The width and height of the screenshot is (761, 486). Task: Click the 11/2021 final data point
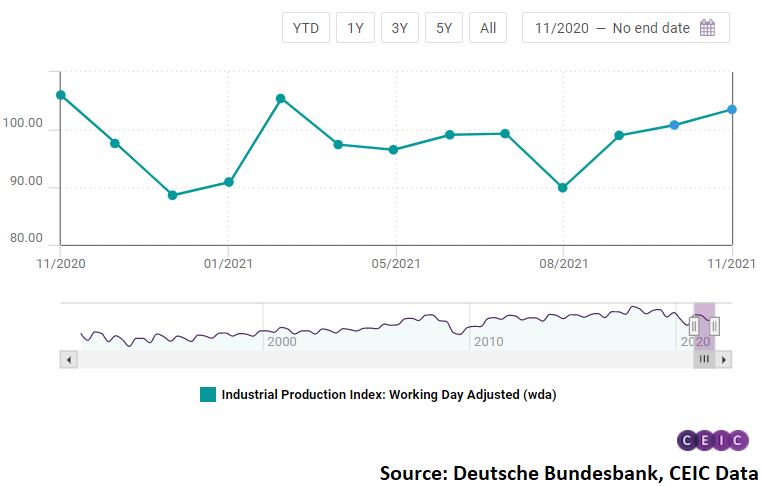[732, 110]
